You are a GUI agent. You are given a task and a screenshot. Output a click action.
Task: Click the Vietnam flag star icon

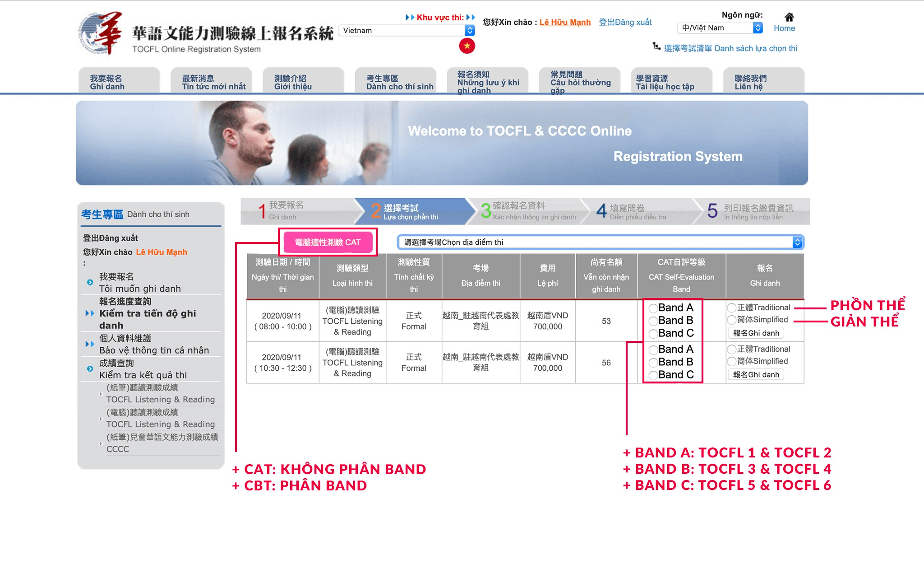coord(467,46)
